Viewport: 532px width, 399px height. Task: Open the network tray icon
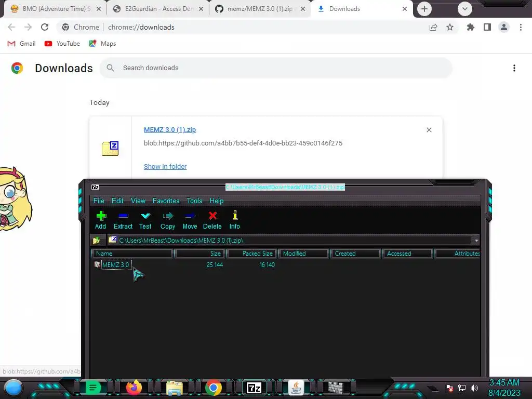[462, 388]
